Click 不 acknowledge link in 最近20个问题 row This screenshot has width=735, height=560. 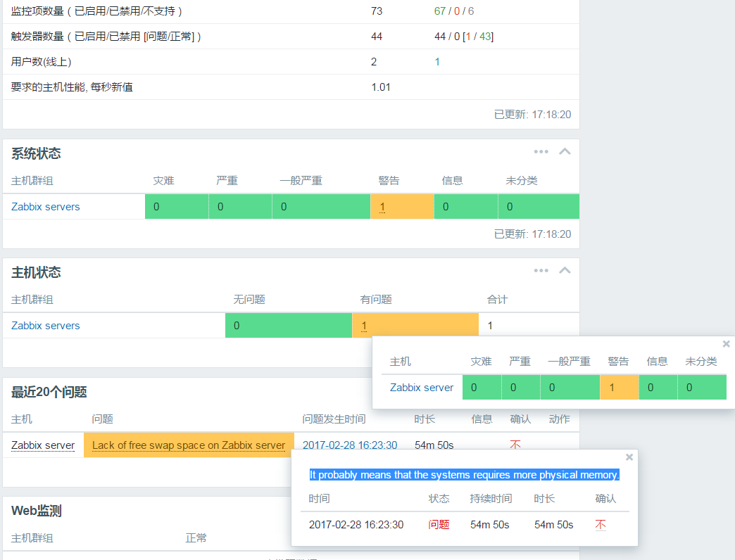tap(515, 445)
